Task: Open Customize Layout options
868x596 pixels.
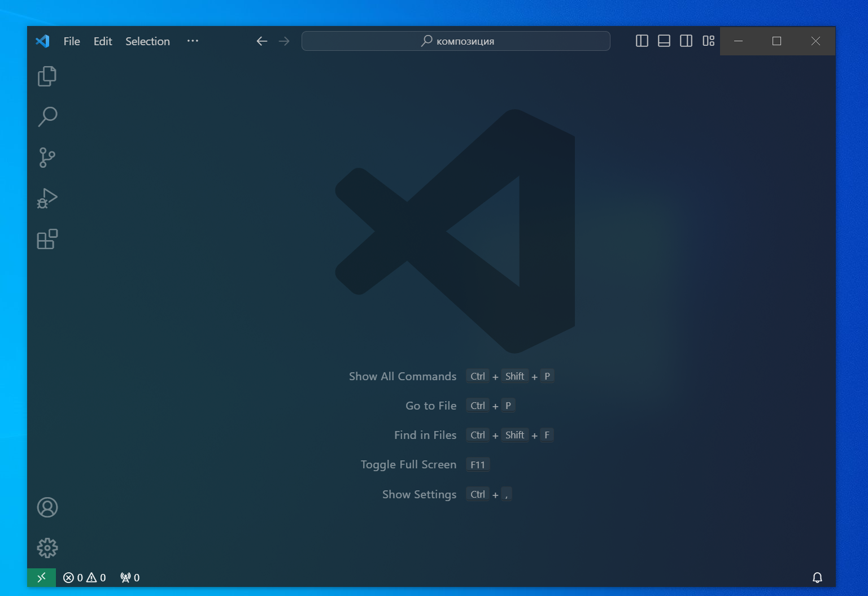Action: point(708,41)
